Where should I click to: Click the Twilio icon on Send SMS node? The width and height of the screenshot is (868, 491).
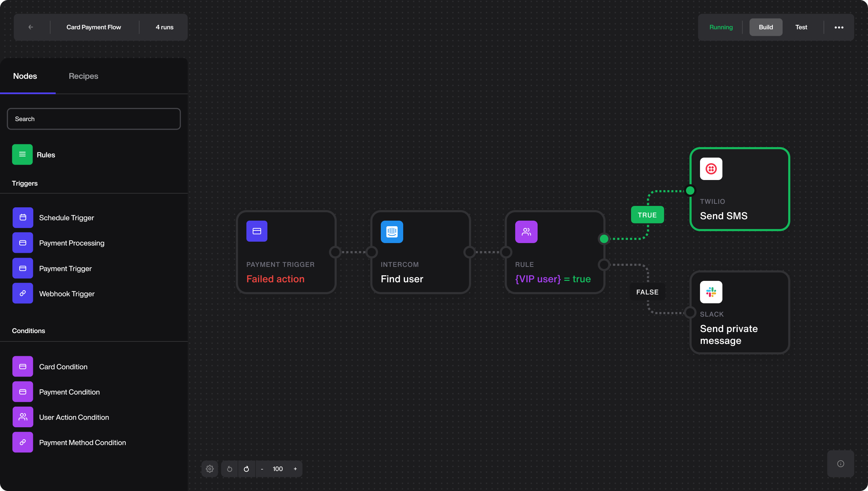[x=711, y=169]
